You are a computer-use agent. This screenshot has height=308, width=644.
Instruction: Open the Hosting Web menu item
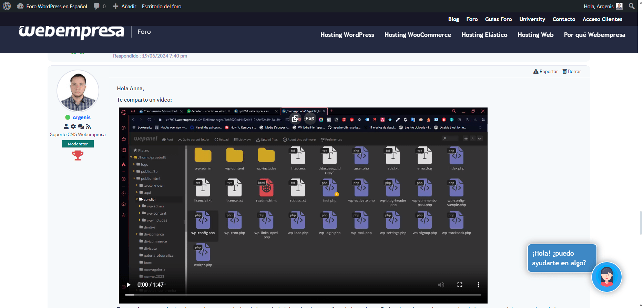535,35
